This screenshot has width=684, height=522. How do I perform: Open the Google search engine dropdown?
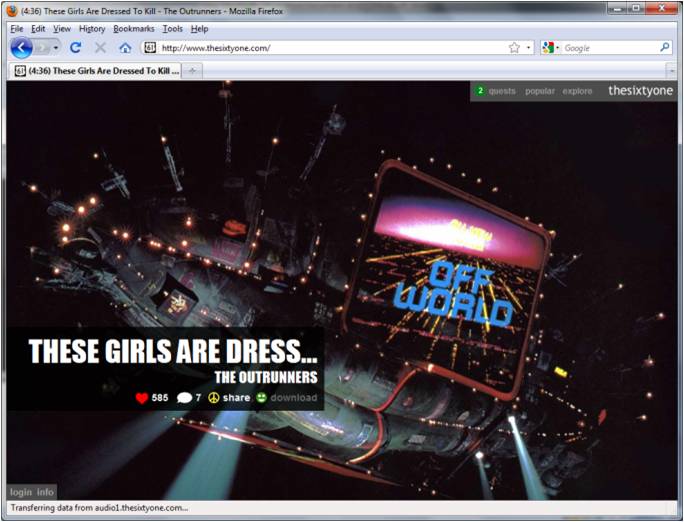(551, 48)
